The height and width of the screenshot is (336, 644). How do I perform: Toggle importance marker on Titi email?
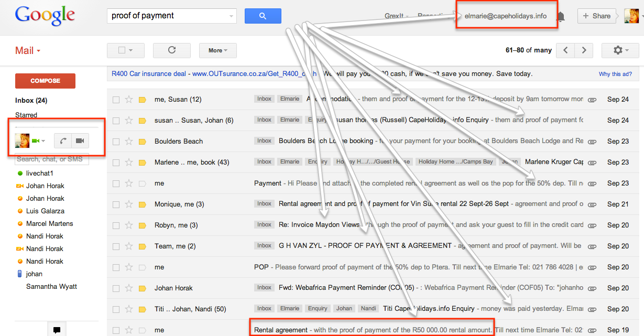point(142,309)
